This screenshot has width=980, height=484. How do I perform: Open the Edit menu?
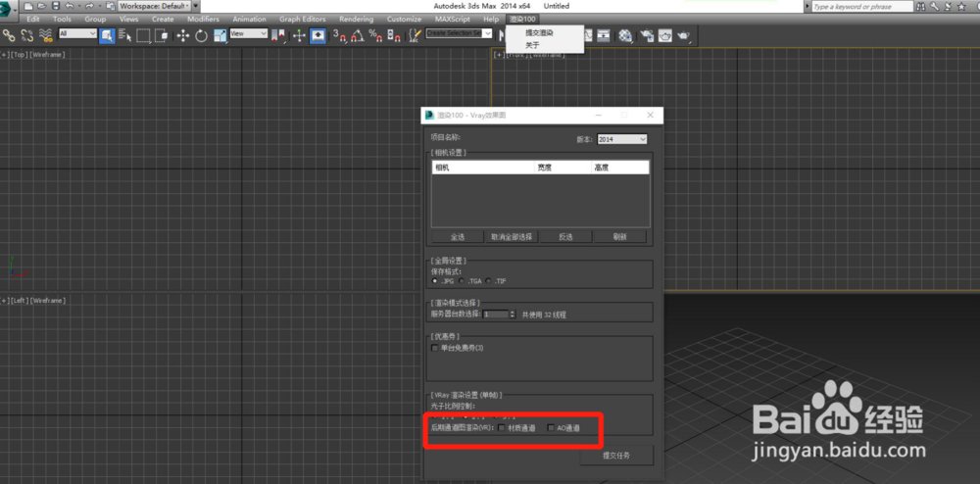(33, 20)
